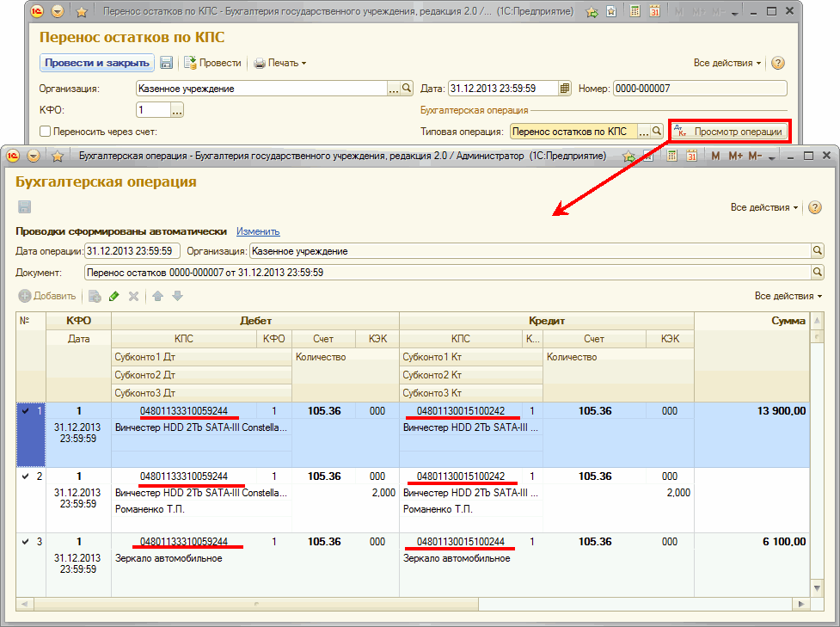Click ellipsis of 'Типовая операция' field
The image size is (840, 627).
[643, 132]
